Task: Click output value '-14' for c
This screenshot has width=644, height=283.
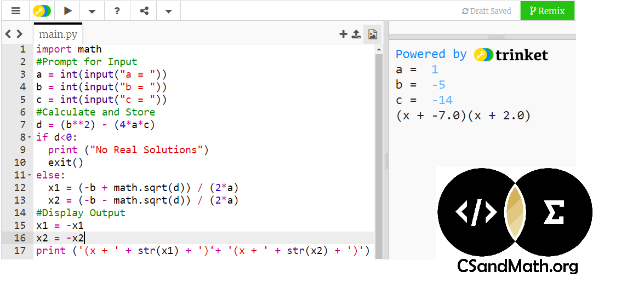Action: click(442, 101)
